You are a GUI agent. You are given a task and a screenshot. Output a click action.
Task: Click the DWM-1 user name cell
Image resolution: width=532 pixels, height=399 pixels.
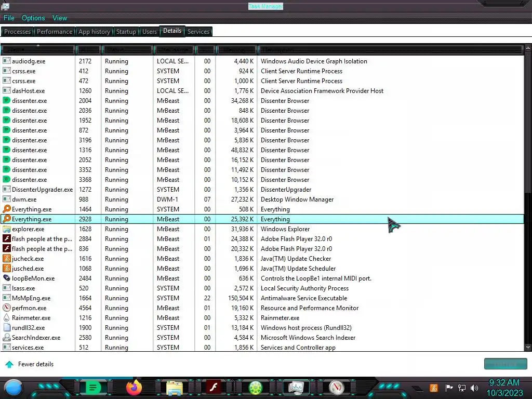point(167,199)
